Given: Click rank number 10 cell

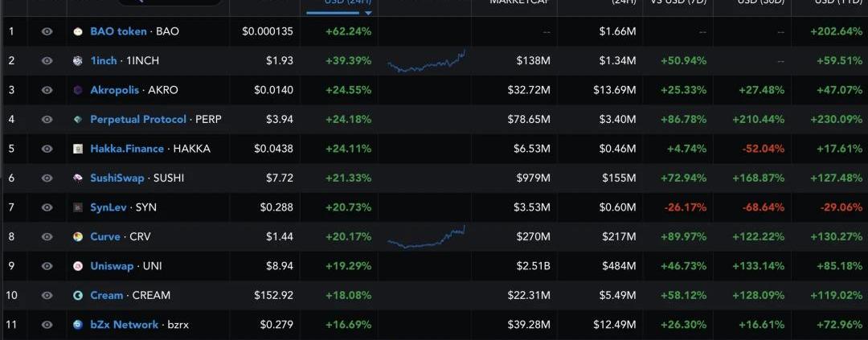Looking at the screenshot, I should coord(11,296).
